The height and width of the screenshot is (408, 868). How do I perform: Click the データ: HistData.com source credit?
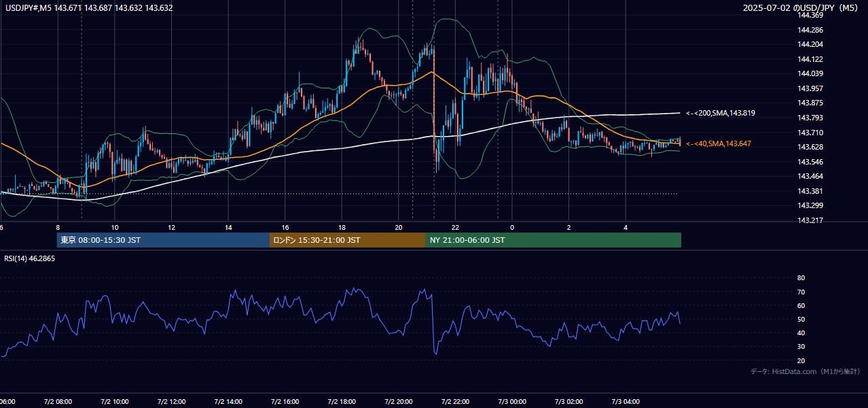[x=806, y=371]
